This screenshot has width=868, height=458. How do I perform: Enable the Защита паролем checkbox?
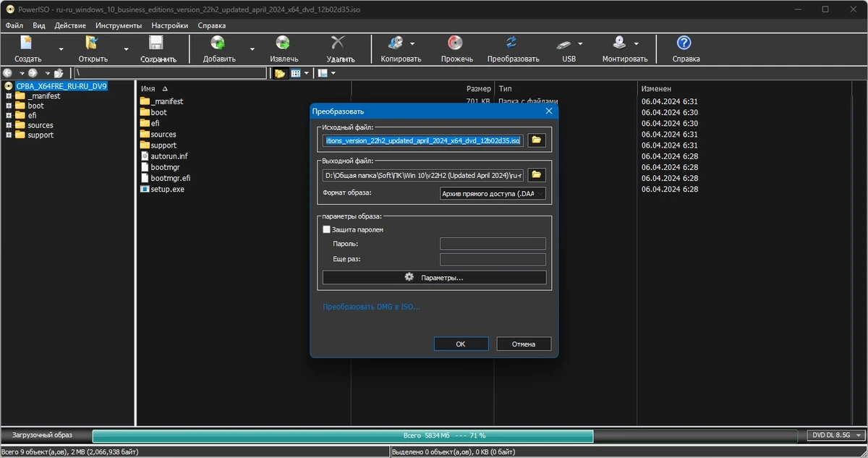(x=326, y=229)
